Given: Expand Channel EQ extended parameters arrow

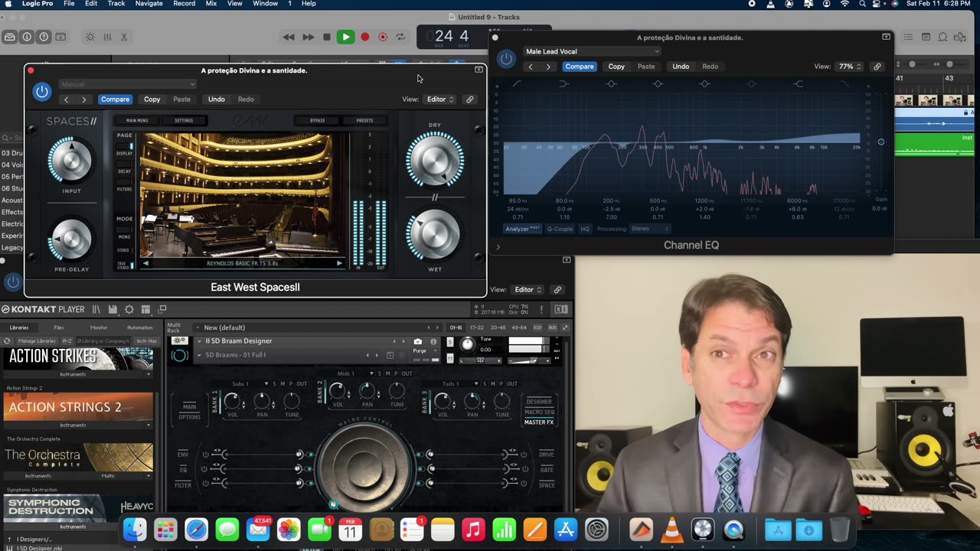Looking at the screenshot, I should pyautogui.click(x=498, y=247).
